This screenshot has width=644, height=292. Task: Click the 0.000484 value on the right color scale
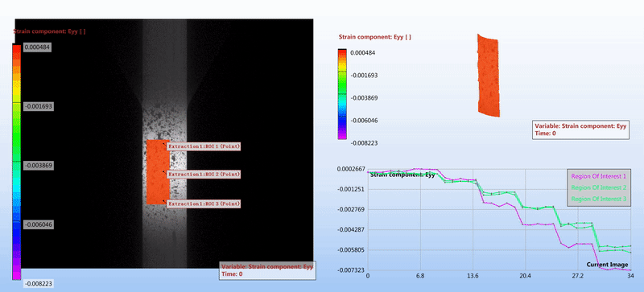[363, 52]
